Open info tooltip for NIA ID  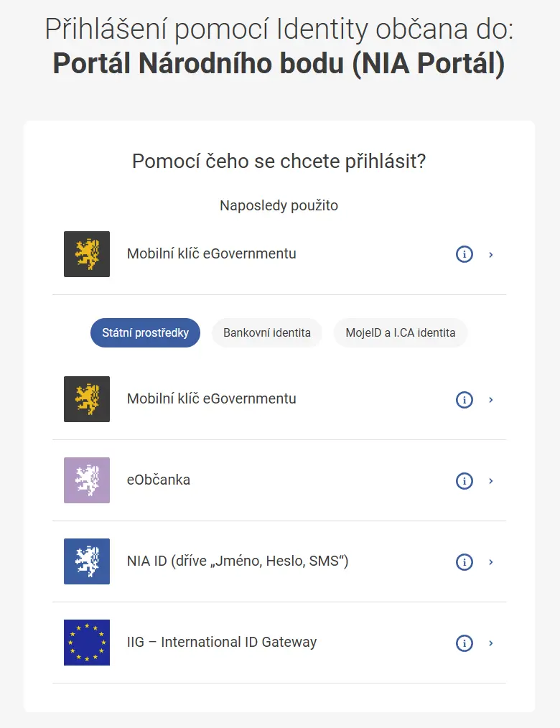coord(465,562)
